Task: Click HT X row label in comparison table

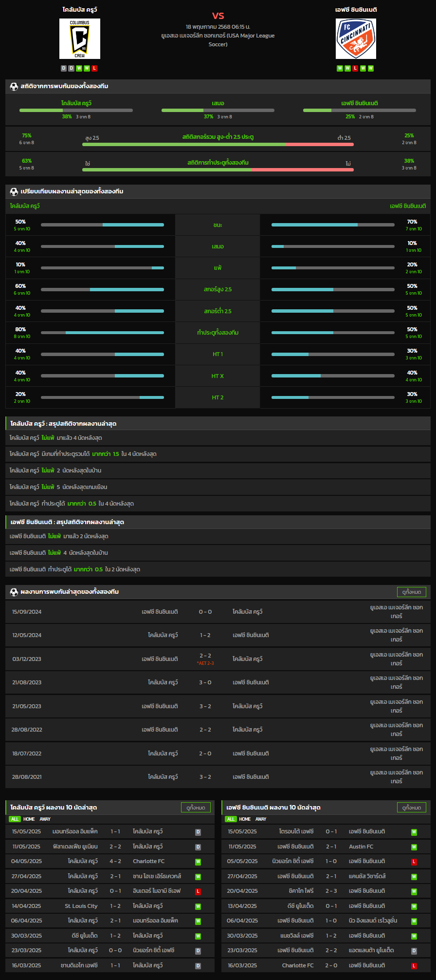Action: 218,376
